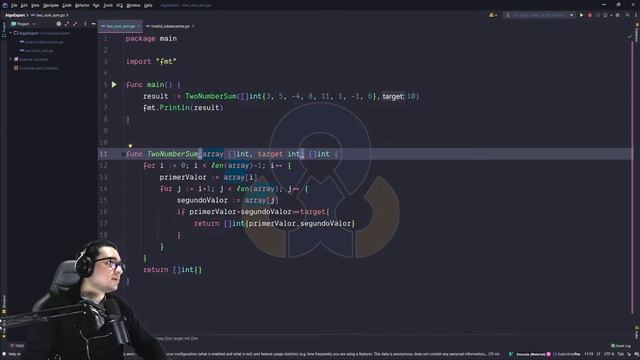Click the inspections checkmark widget
This screenshot has width=640, height=360.
[x=630, y=36]
